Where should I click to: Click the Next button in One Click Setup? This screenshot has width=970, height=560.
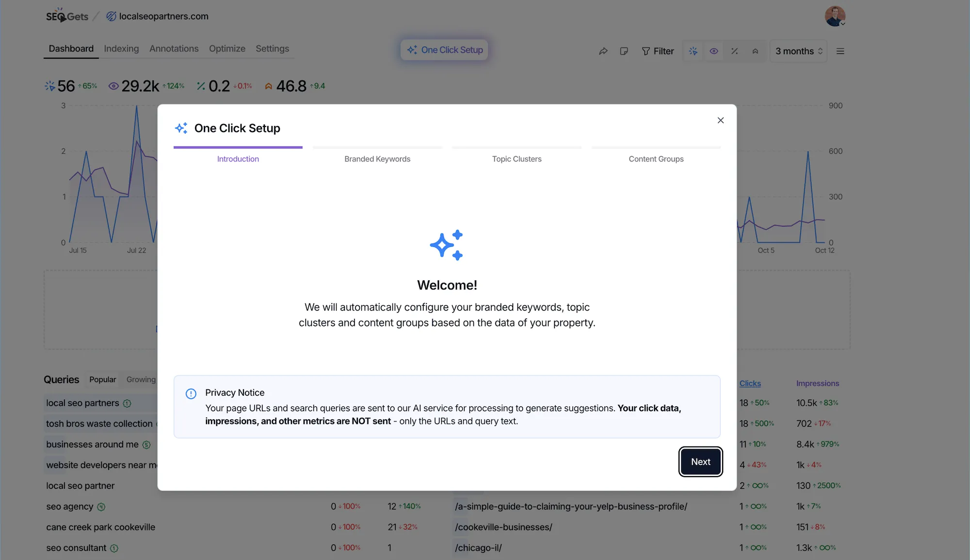click(700, 462)
